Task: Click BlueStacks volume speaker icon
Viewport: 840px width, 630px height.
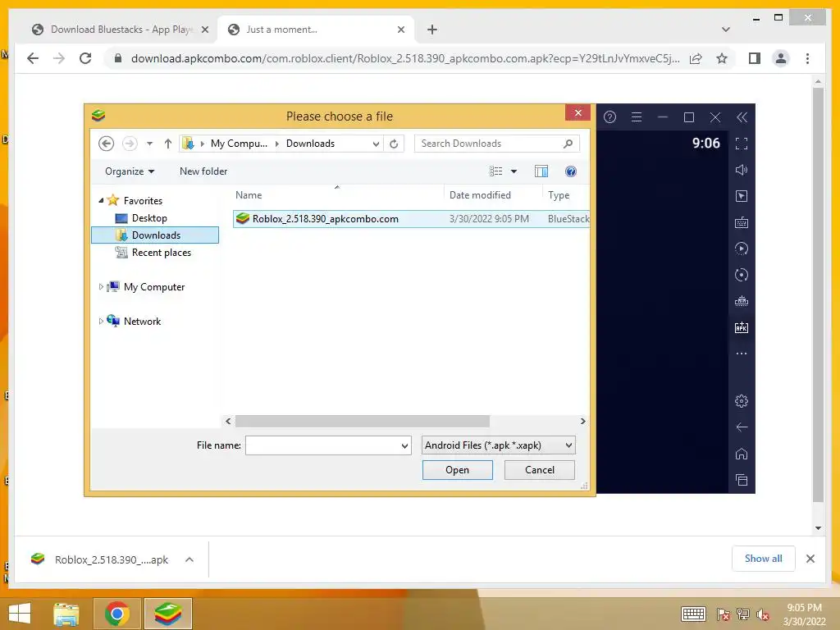Action: pos(742,170)
